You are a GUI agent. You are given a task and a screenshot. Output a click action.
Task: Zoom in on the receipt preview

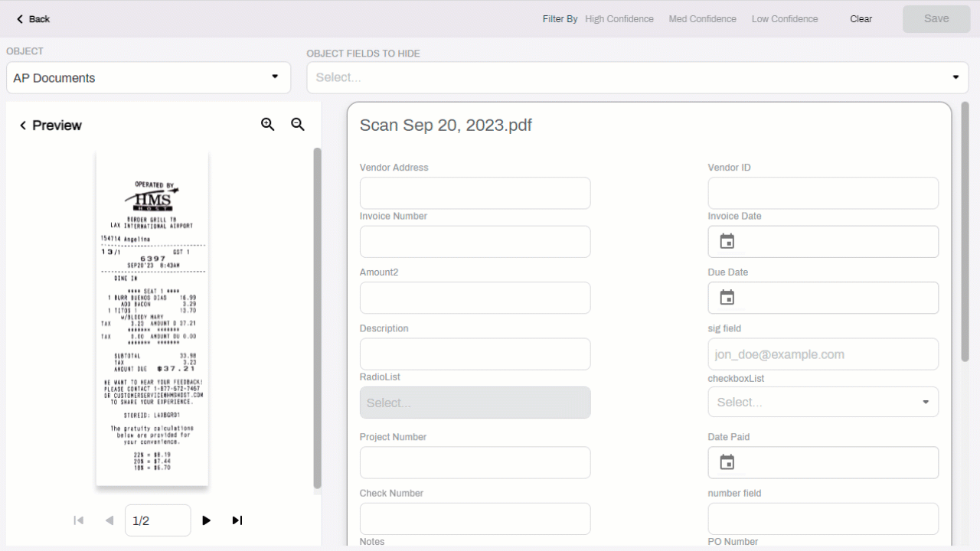click(x=267, y=125)
